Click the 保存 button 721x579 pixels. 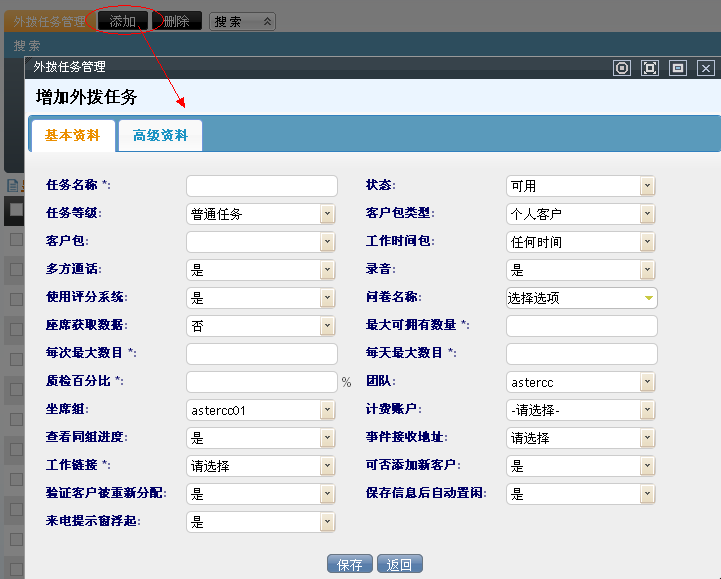(x=350, y=565)
